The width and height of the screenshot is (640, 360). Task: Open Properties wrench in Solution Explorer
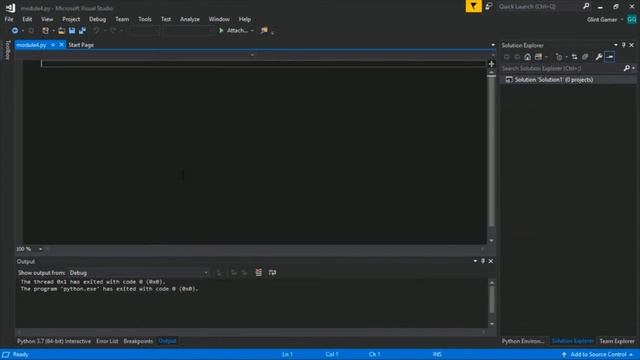click(599, 57)
